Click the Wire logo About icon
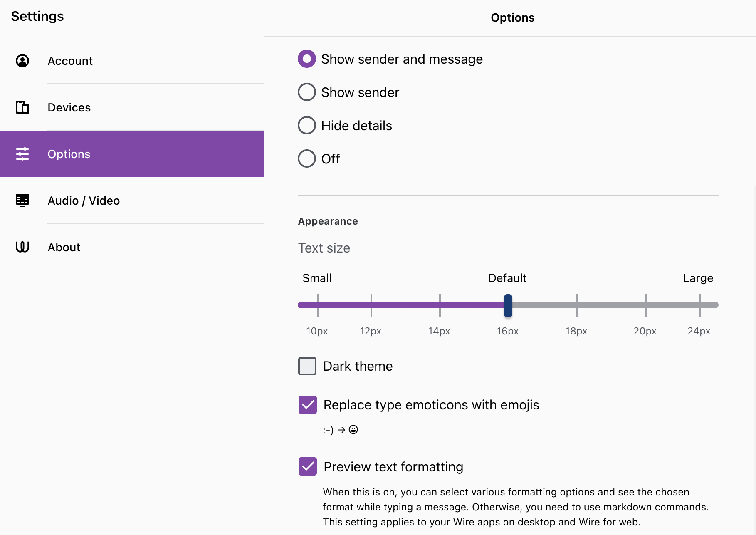Screen dimensions: 756x535 [22, 247]
